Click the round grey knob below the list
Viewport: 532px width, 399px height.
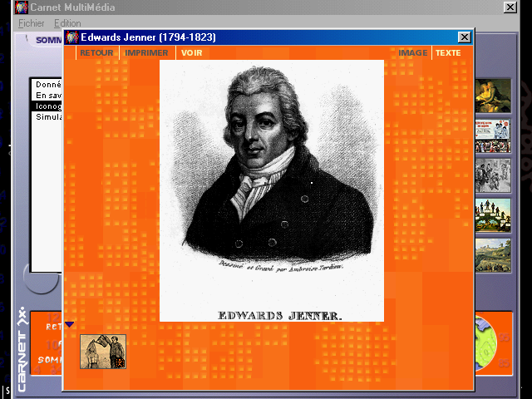coord(42,279)
